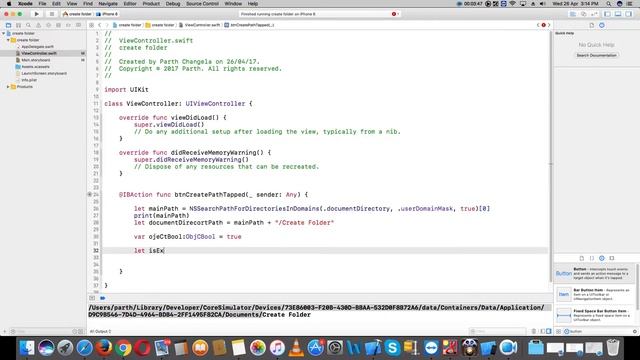The image size is (640, 360).
Task: Clear the console with trash icon
Action: click(x=533, y=331)
